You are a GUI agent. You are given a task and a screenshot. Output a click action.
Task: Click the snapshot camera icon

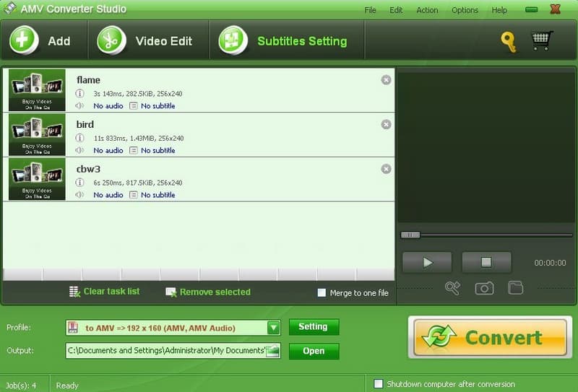(x=484, y=288)
